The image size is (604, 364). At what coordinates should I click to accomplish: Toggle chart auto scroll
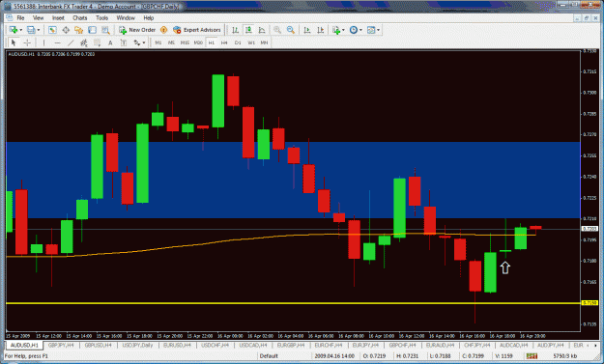307,30
